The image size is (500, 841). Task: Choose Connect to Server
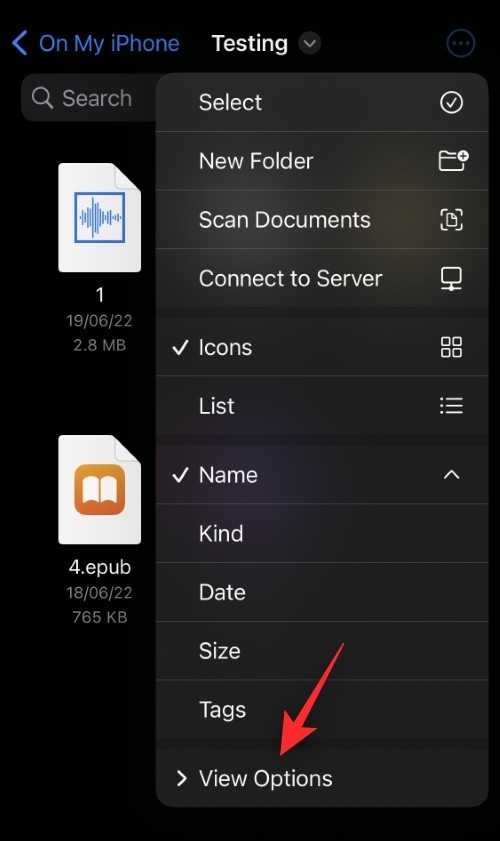(322, 278)
